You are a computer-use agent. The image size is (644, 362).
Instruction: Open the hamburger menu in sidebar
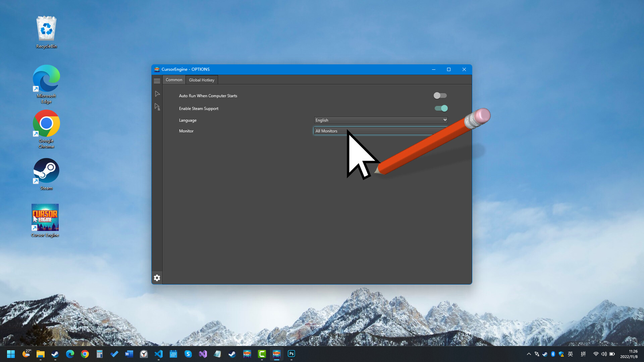[157, 81]
